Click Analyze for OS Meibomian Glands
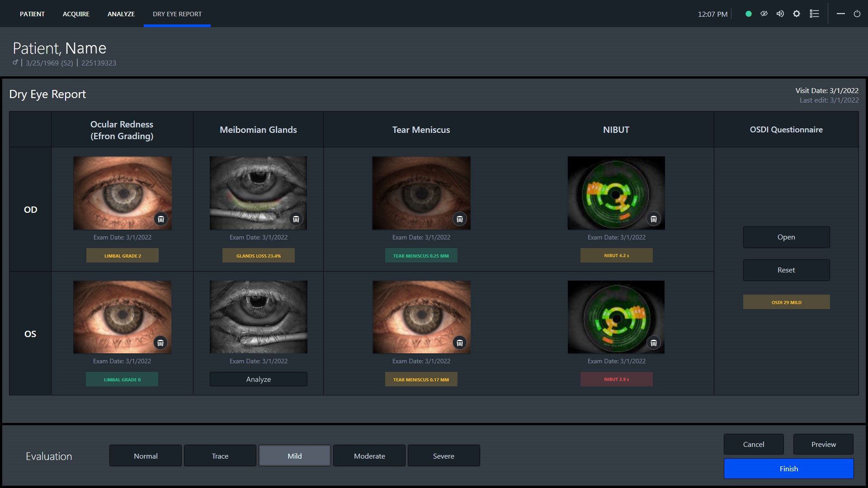Screen dimensions: 868x488 (258, 379)
